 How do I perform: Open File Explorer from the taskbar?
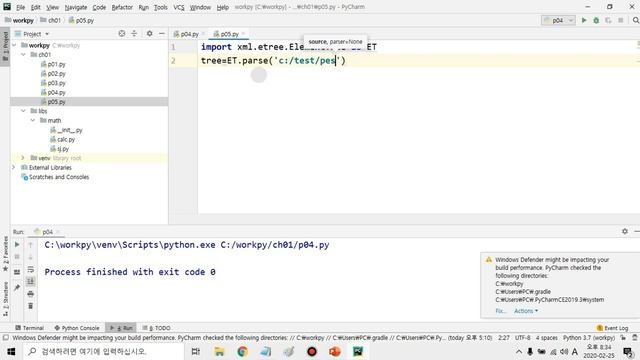click(219, 351)
